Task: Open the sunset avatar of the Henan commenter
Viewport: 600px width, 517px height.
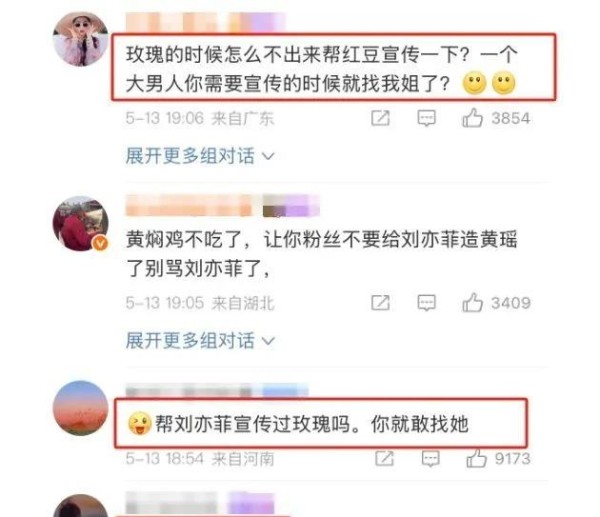Action: point(80,408)
